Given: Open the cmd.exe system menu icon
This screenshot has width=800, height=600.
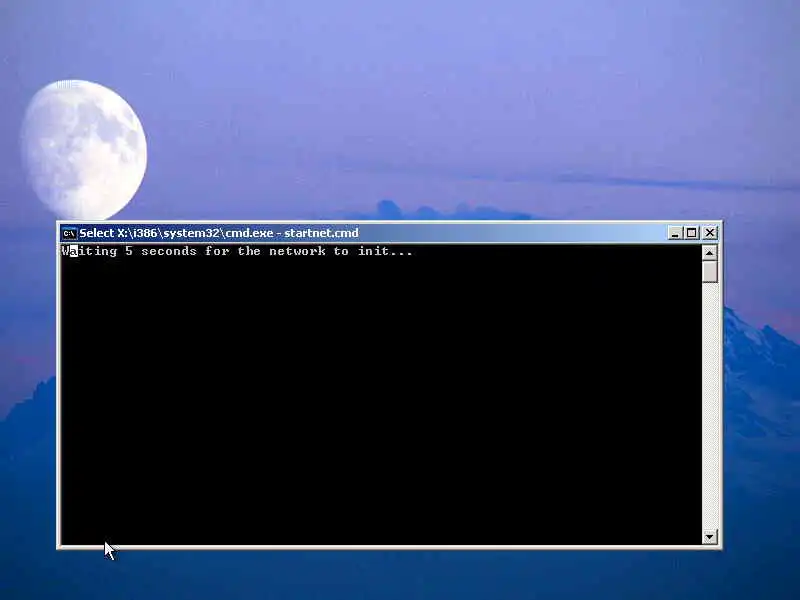Looking at the screenshot, I should [x=69, y=233].
